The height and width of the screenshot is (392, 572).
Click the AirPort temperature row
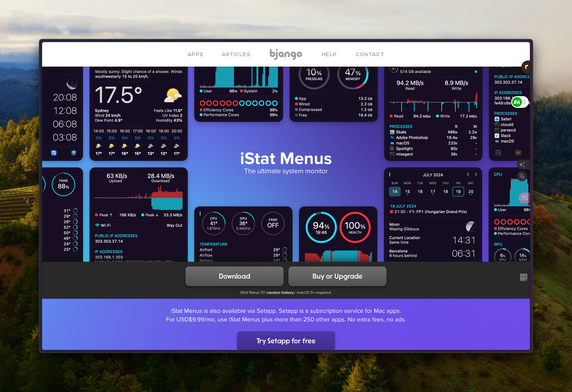[243, 250]
